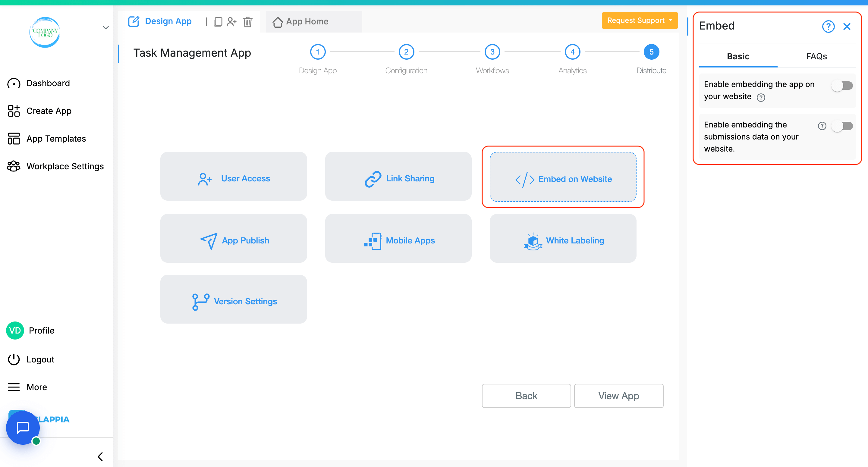This screenshot has height=467, width=868.
Task: Click the Link Sharing chain icon
Action: 373,179
